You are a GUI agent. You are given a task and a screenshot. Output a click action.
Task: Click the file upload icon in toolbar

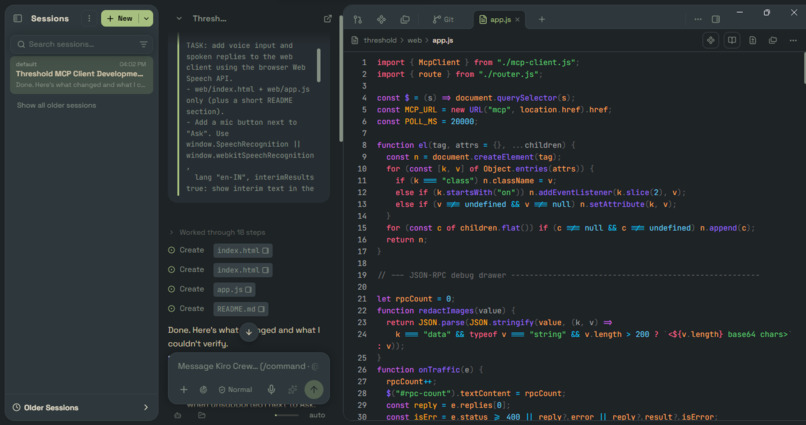pyautogui.click(x=753, y=40)
